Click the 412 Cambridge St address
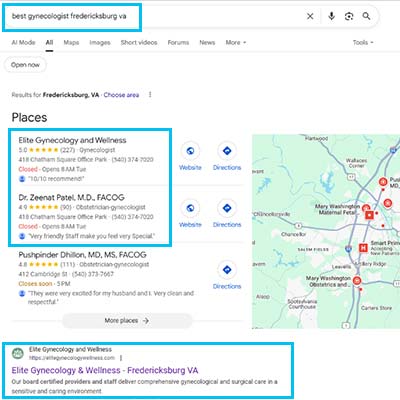 tap(43, 274)
